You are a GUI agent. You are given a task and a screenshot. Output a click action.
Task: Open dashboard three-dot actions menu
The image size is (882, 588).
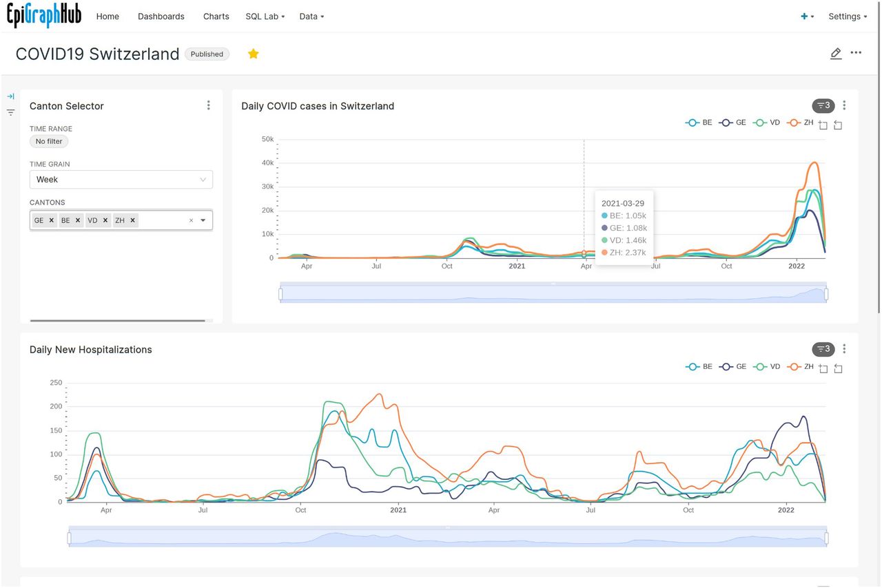coord(856,53)
